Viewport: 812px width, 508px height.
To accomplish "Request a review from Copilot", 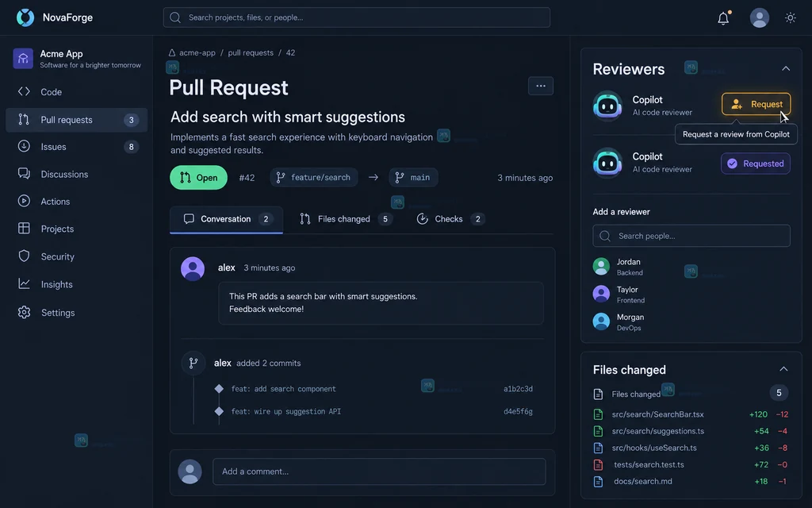I will [756, 104].
